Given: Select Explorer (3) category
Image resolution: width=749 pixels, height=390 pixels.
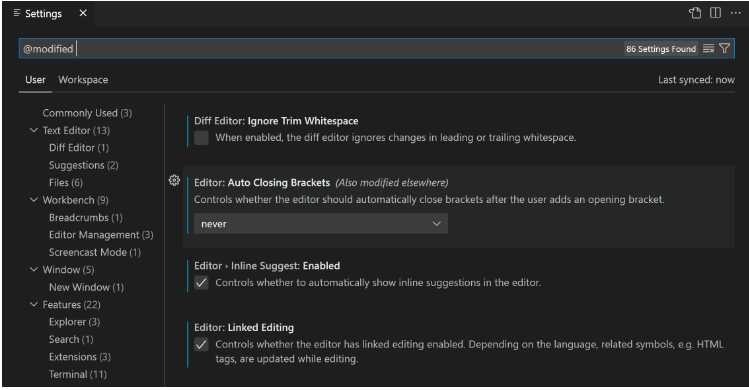Looking at the screenshot, I should click(74, 322).
